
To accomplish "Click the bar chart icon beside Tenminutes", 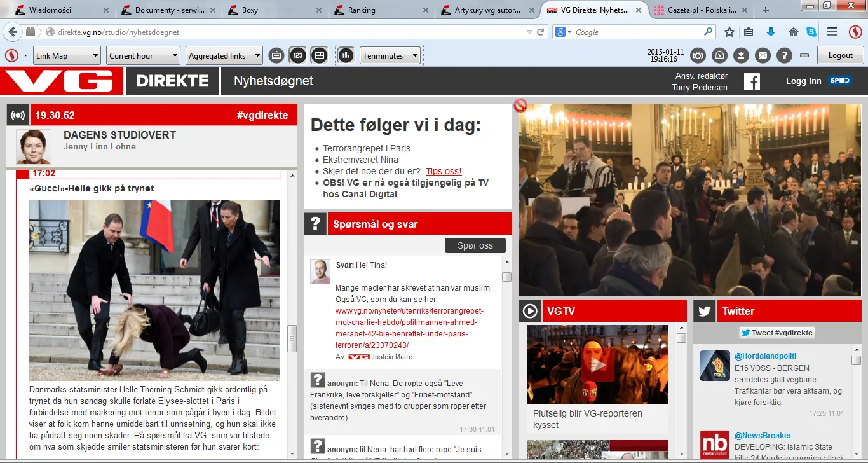I will click(x=346, y=55).
